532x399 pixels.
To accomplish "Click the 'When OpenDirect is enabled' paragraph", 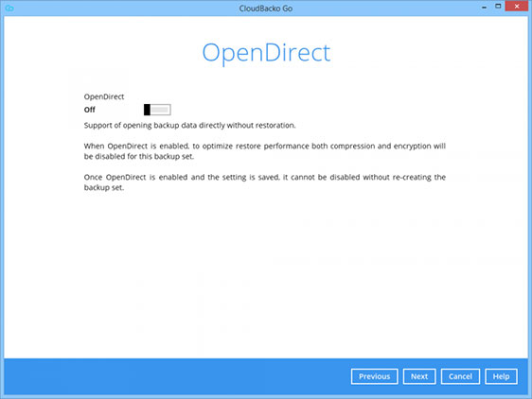I will (x=265, y=151).
